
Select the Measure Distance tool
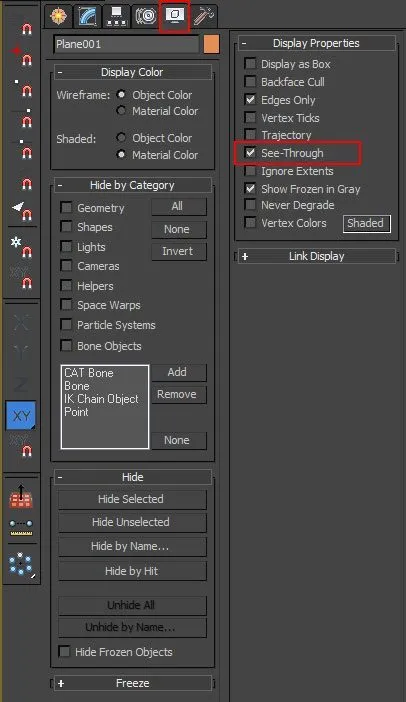pos(21,528)
